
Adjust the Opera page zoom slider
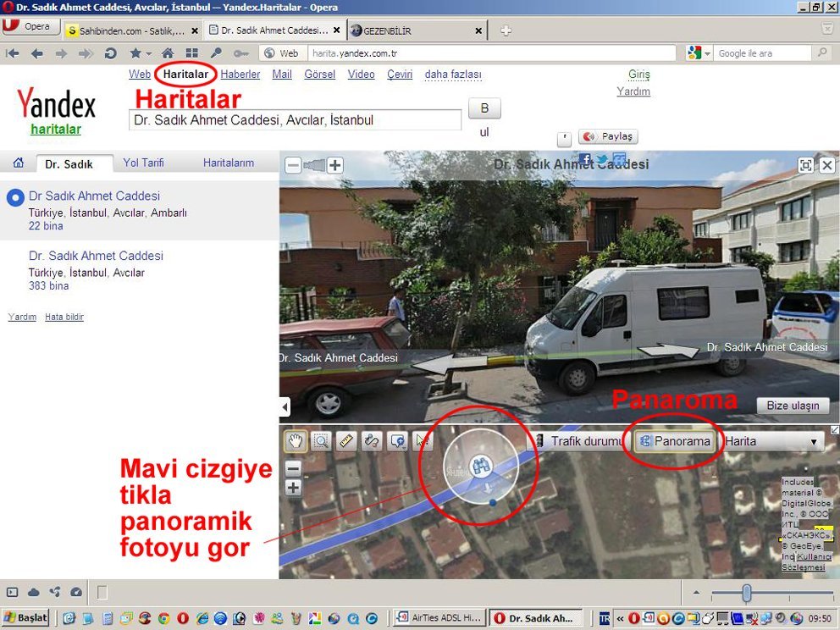(x=747, y=593)
